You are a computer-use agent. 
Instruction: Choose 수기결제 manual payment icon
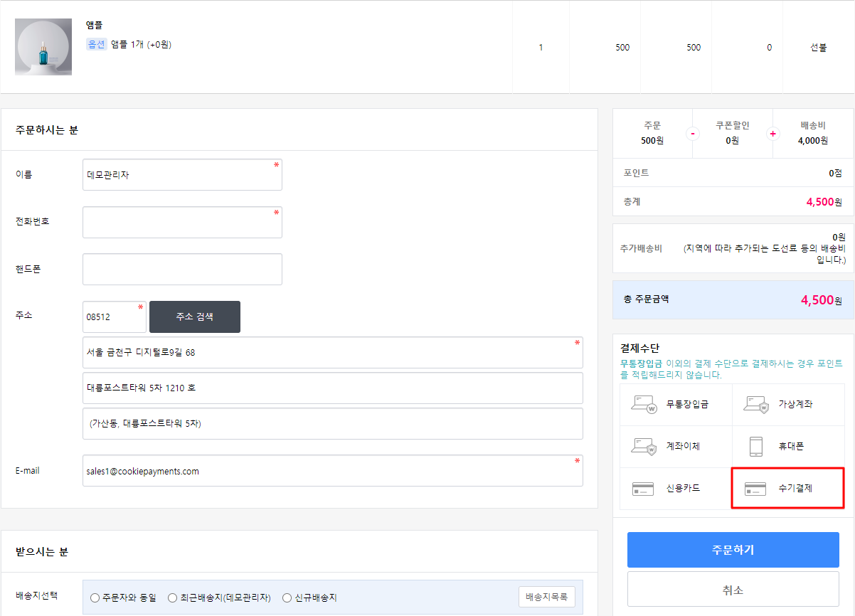755,489
